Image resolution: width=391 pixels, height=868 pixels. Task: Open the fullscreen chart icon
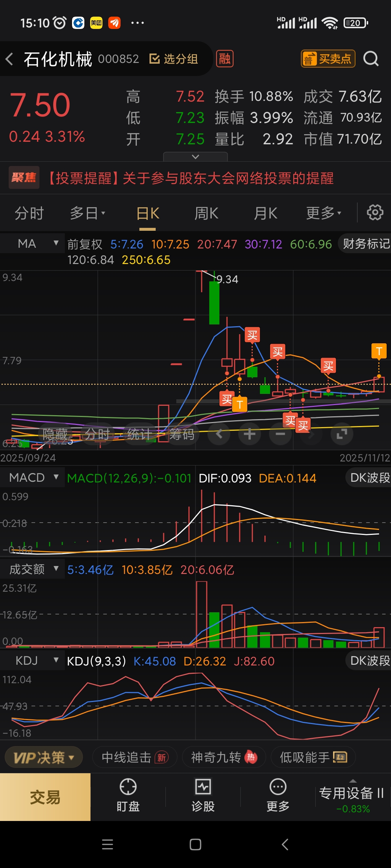coord(342,434)
